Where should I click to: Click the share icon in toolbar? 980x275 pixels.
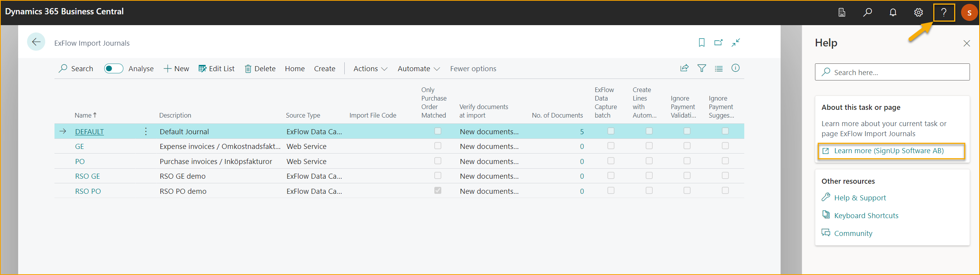click(684, 68)
